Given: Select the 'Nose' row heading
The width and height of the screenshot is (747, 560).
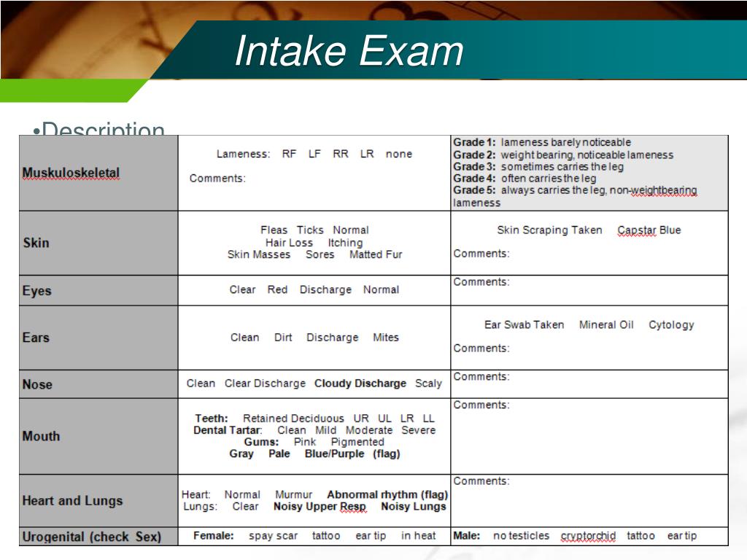Looking at the screenshot, I should pyautogui.click(x=37, y=384).
